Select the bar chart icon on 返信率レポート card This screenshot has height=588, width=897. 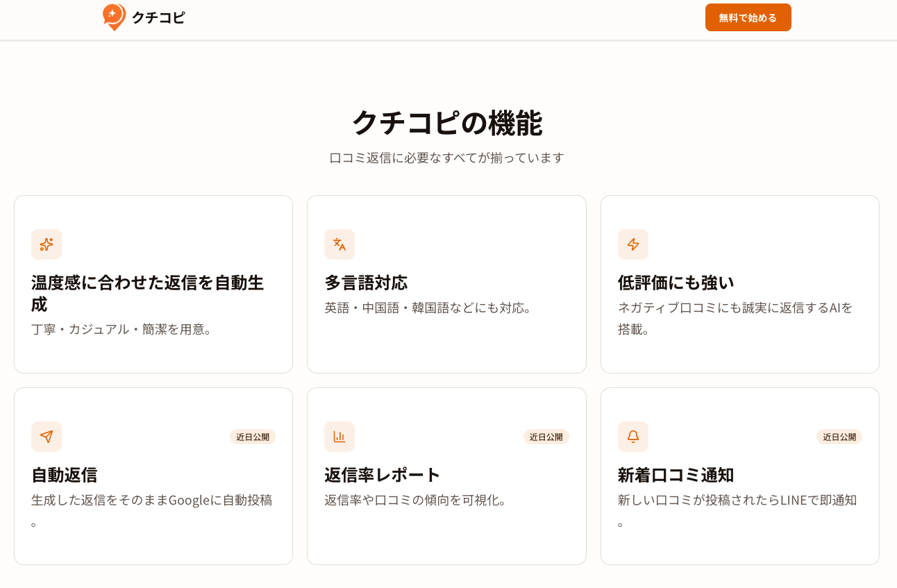tap(339, 437)
